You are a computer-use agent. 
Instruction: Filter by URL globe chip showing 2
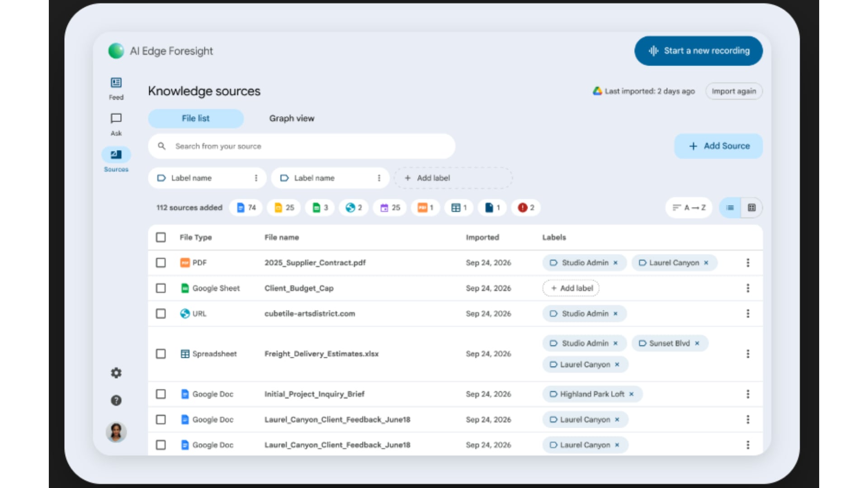pos(354,207)
